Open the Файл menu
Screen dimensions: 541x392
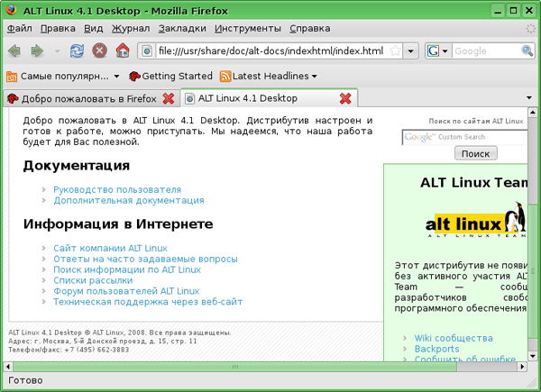click(20, 29)
